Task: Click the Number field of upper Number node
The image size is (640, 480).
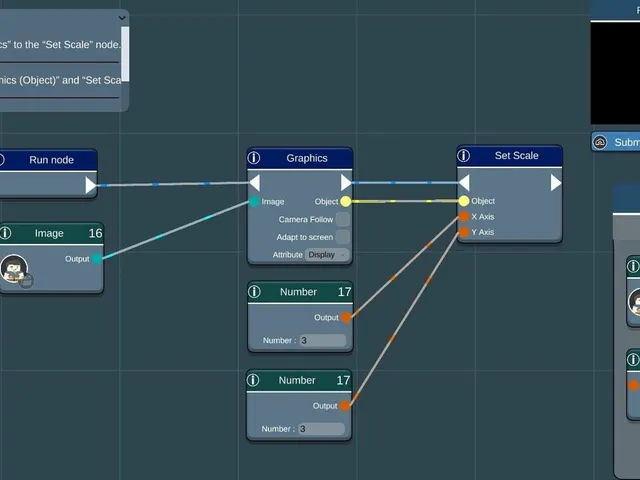Action: pos(322,340)
